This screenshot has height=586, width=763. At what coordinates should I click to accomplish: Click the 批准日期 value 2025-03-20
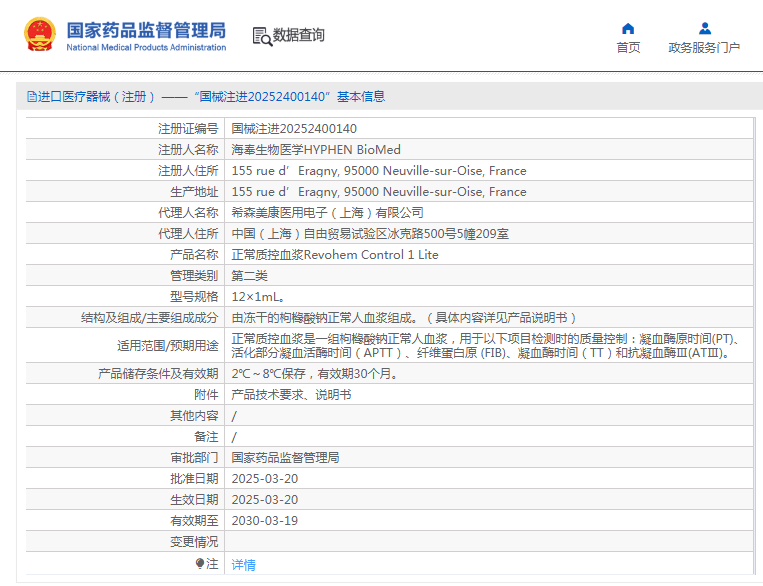[265, 479]
